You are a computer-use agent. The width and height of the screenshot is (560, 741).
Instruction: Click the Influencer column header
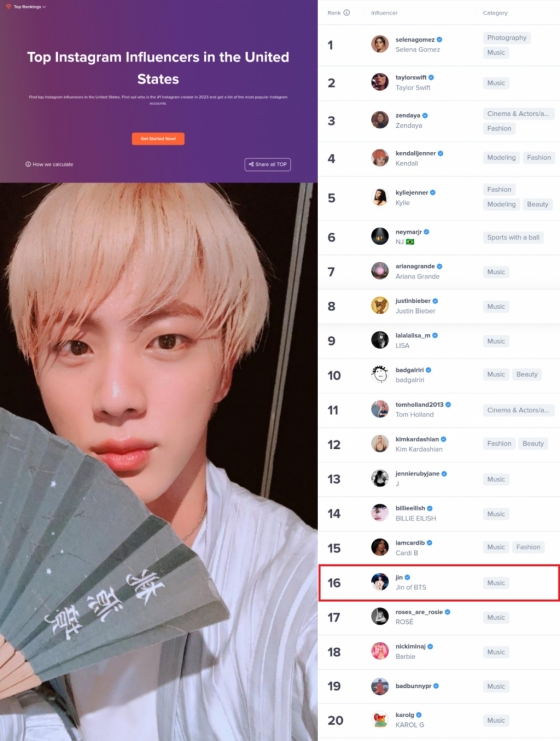[384, 13]
